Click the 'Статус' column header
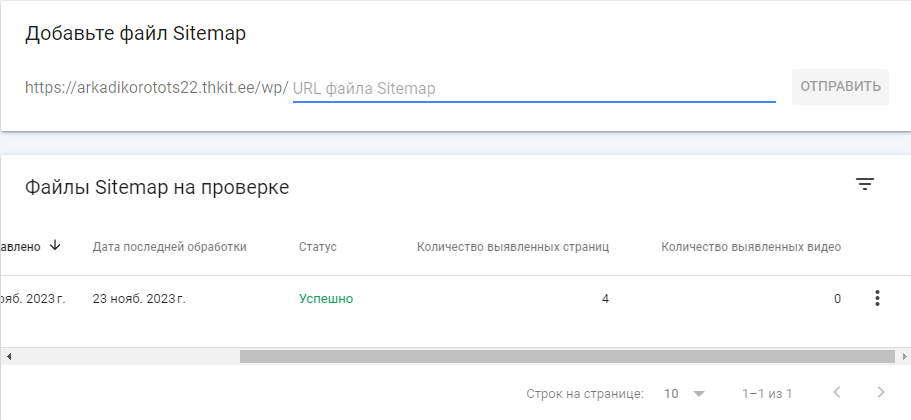911x420 pixels. [x=318, y=247]
